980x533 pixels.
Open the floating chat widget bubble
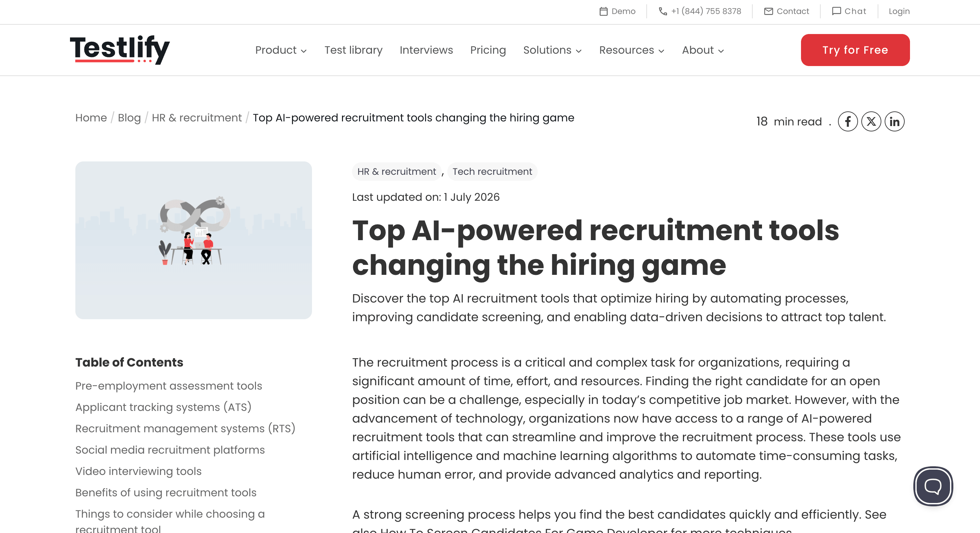933,486
